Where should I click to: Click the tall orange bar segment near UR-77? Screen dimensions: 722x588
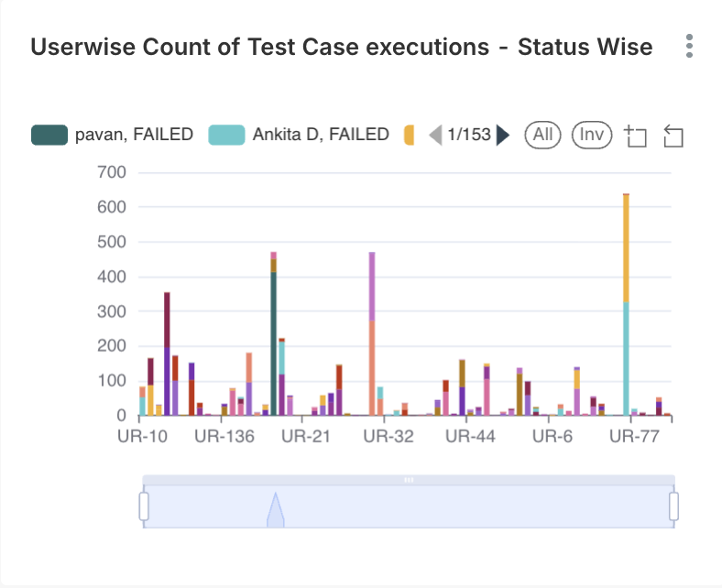[x=626, y=247]
